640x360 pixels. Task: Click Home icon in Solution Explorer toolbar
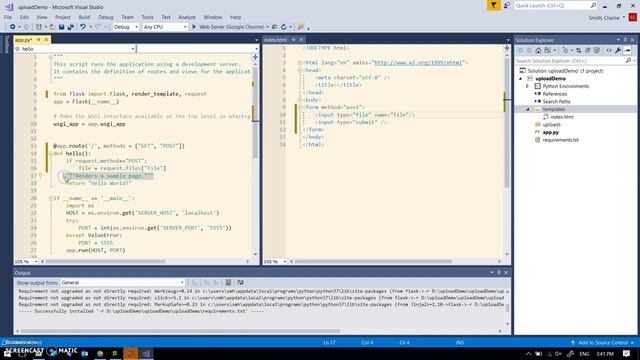(538, 50)
